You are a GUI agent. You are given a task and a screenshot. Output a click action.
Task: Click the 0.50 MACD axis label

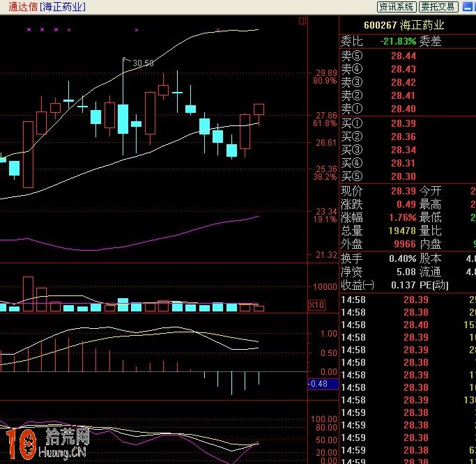pyautogui.click(x=329, y=353)
